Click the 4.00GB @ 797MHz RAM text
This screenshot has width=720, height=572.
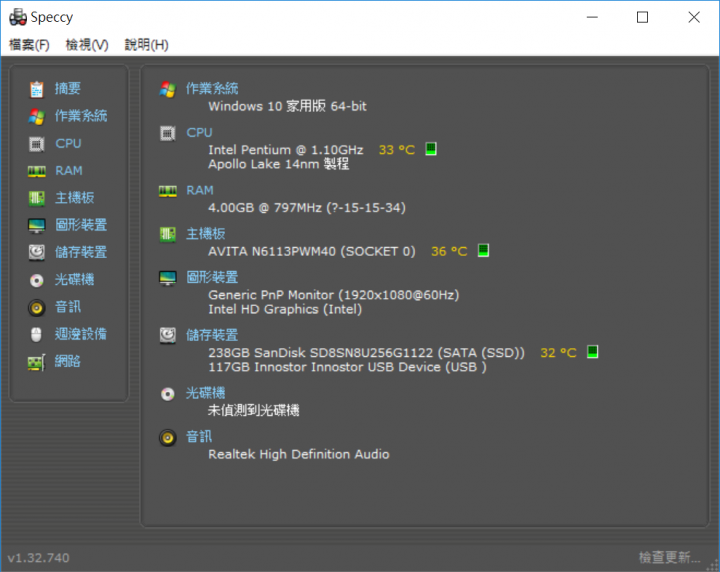(x=307, y=208)
